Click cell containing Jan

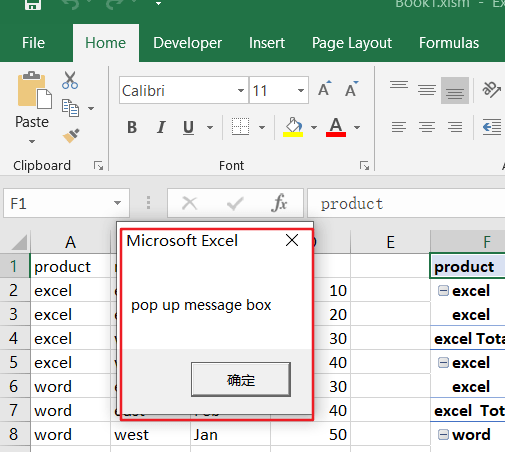coord(230,435)
